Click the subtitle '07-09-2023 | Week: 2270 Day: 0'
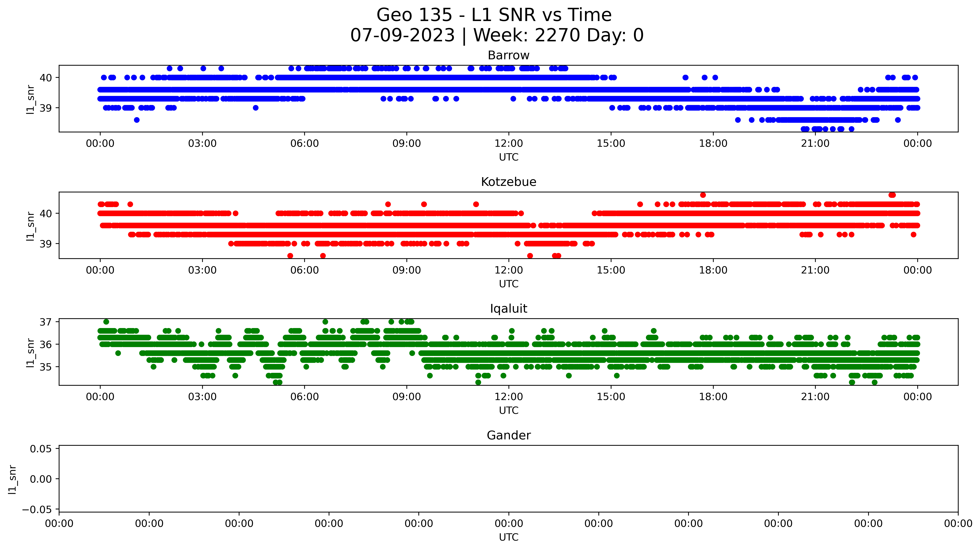980x550 pixels. (x=497, y=35)
